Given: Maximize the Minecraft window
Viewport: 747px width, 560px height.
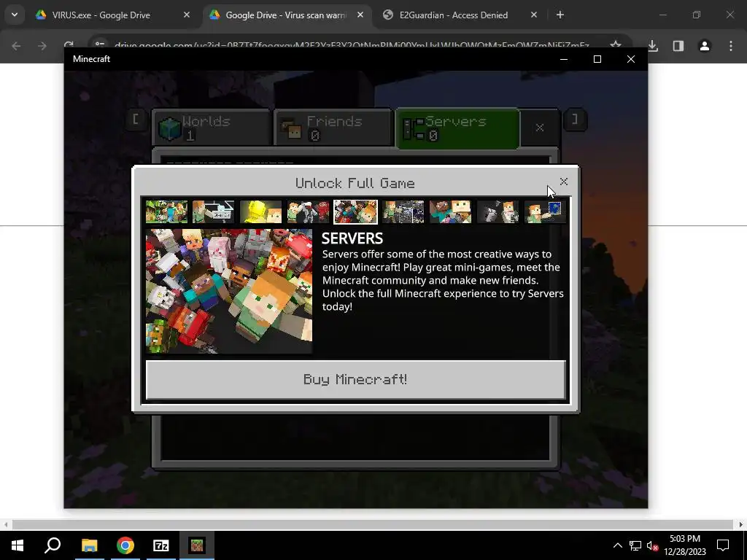Looking at the screenshot, I should pos(597,59).
